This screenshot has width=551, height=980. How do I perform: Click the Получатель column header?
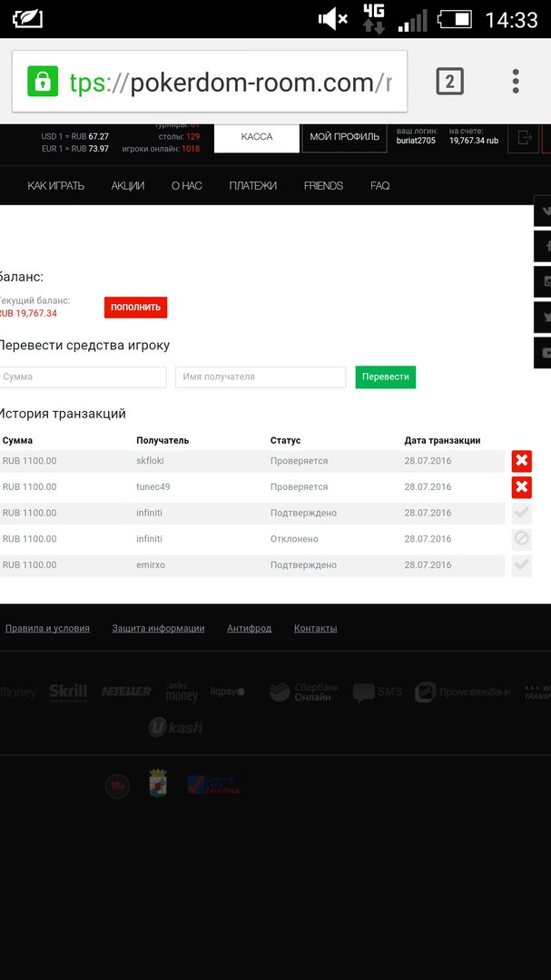[x=162, y=441]
